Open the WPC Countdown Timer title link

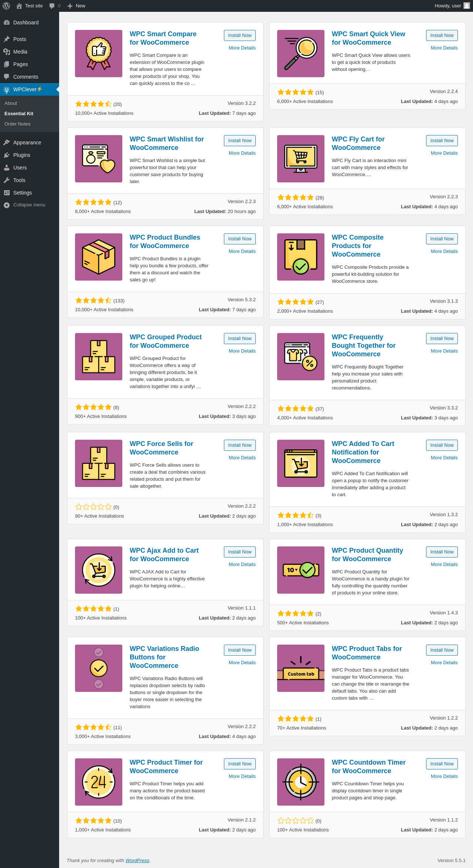pyautogui.click(x=368, y=767)
